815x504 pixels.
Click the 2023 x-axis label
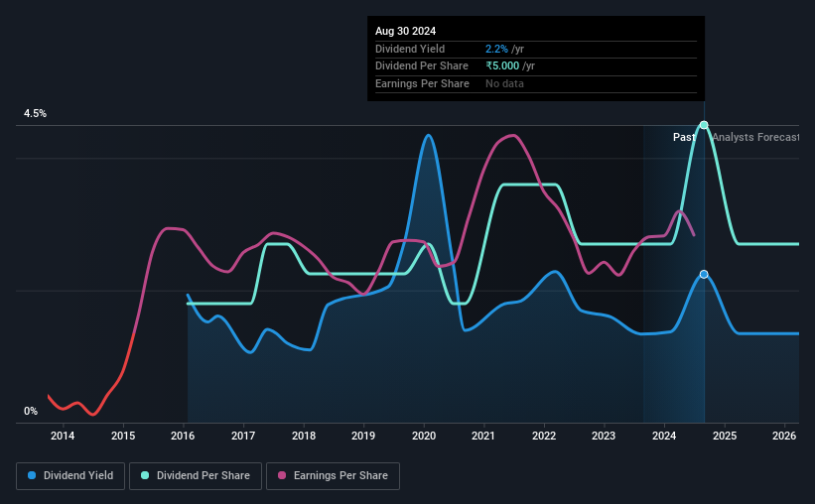pos(604,436)
